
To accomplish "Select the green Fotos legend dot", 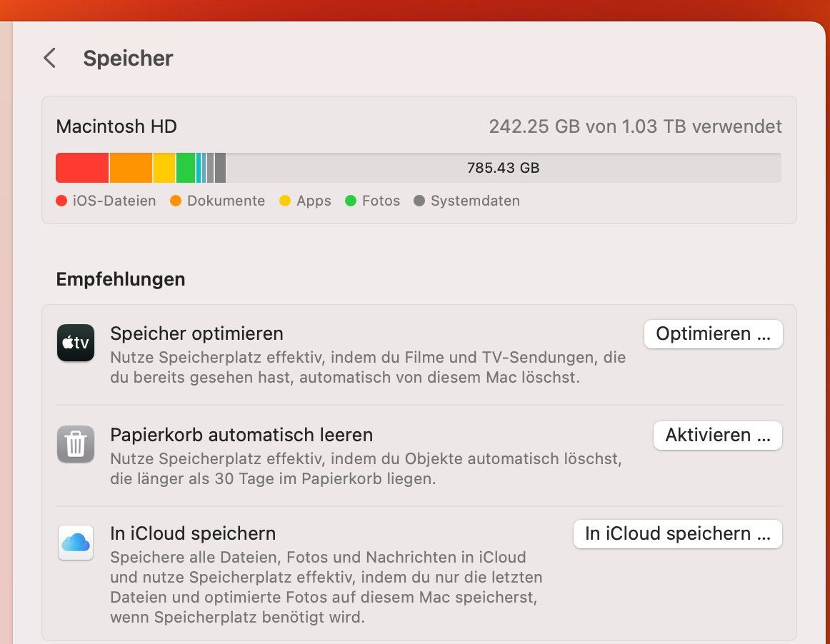I will tap(350, 201).
